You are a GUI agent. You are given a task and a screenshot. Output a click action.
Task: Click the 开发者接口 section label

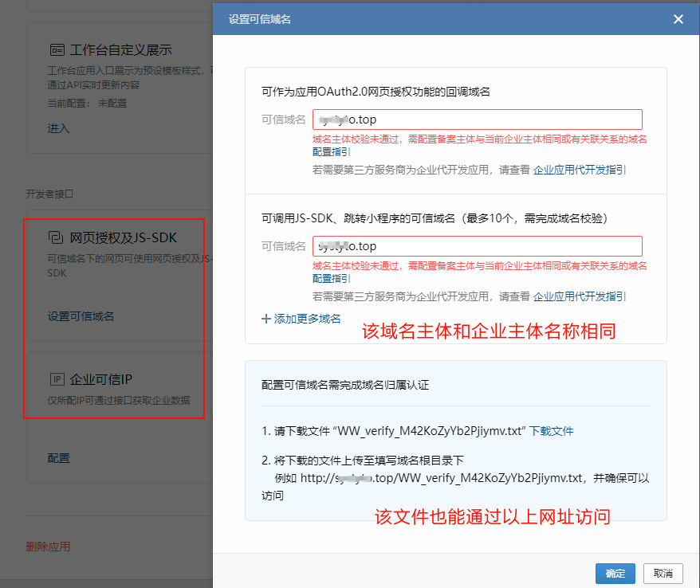pyautogui.click(x=49, y=194)
